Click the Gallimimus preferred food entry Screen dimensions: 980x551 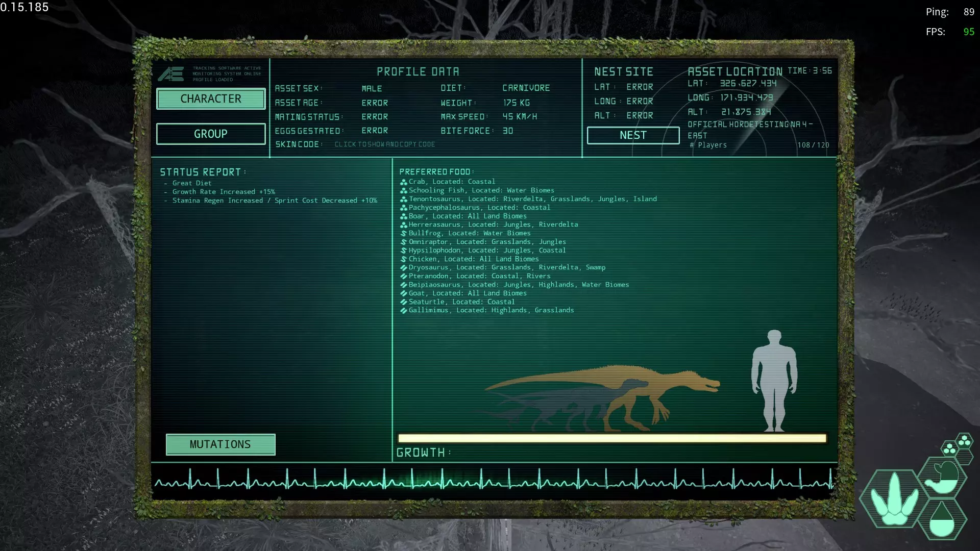pyautogui.click(x=491, y=310)
